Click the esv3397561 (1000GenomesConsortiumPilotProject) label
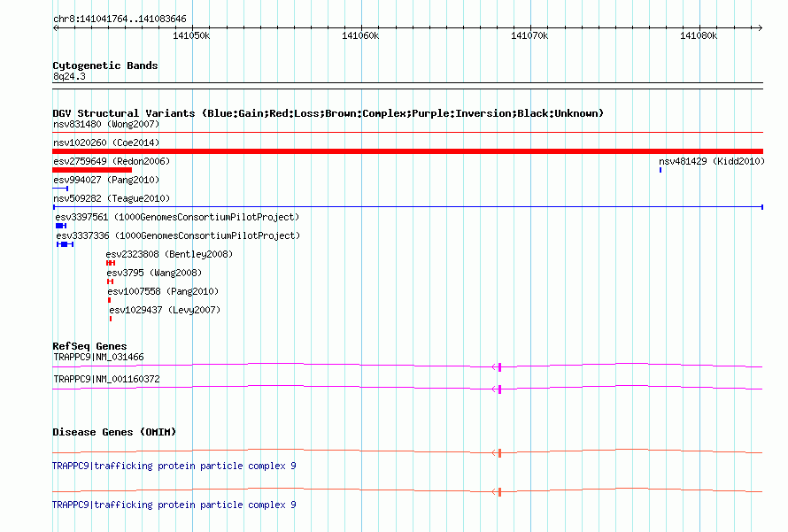This screenshot has width=788, height=532. click(177, 217)
